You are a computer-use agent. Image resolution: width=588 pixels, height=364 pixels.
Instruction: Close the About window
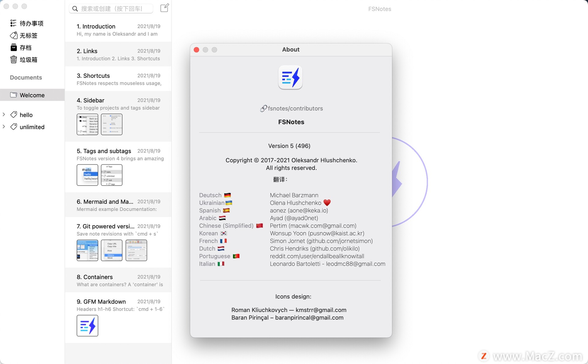[x=197, y=50]
